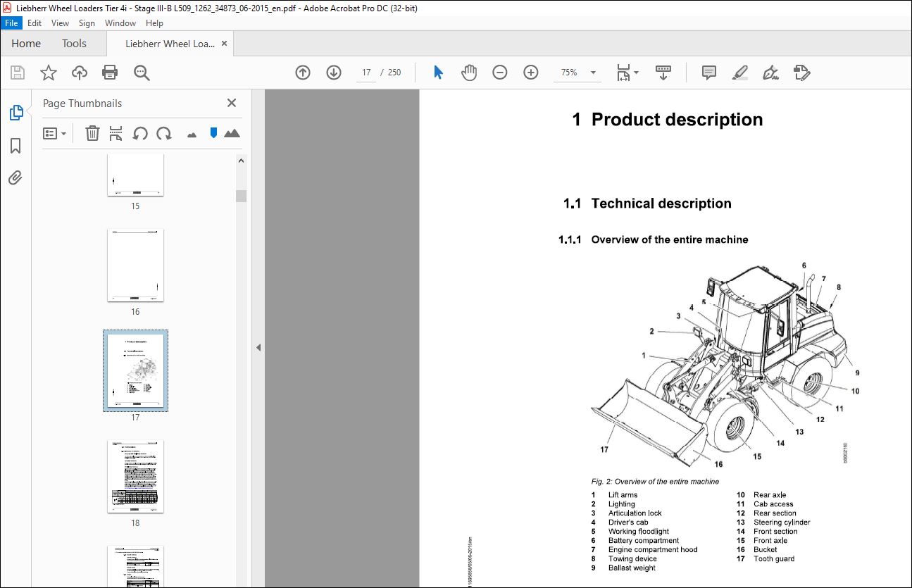Enlarge thumbnail size with large mountain icon
Screen dimensions: 912x588
(232, 133)
